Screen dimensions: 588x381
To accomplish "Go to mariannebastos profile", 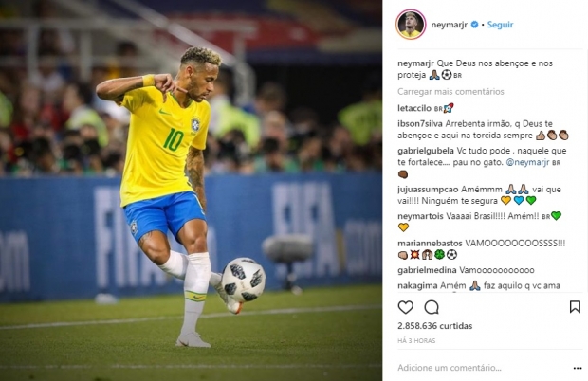I will [430, 244].
